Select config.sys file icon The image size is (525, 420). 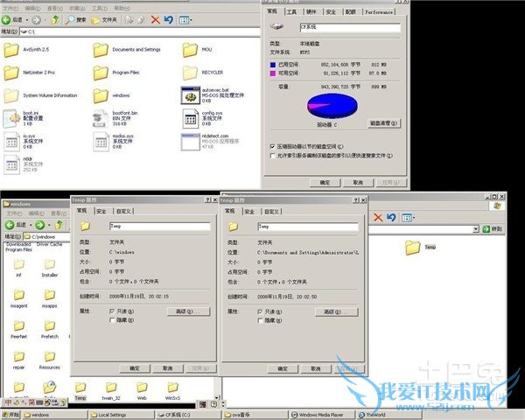191,119
